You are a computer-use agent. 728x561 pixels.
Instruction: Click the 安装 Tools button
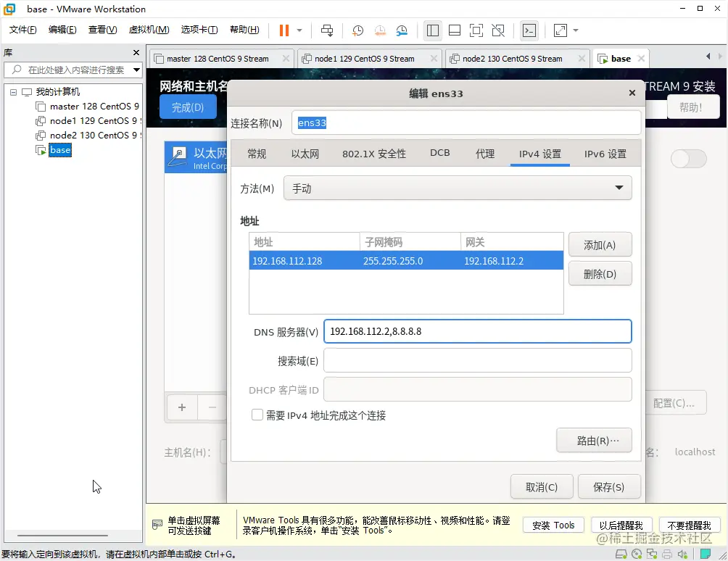[553, 524]
